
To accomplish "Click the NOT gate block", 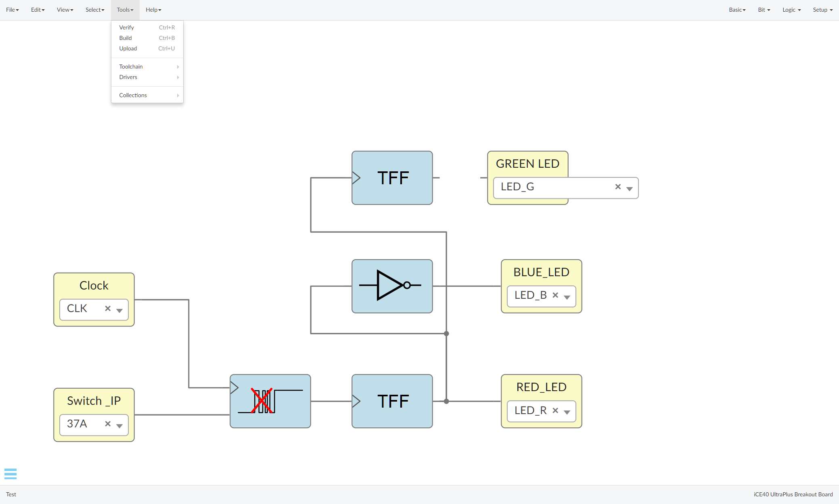I will click(x=392, y=286).
